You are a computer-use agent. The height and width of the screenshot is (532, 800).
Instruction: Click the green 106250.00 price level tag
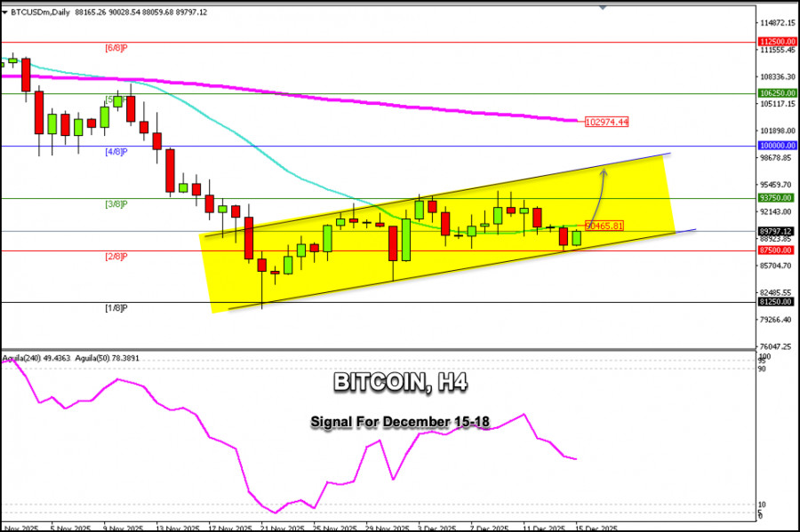777,93
